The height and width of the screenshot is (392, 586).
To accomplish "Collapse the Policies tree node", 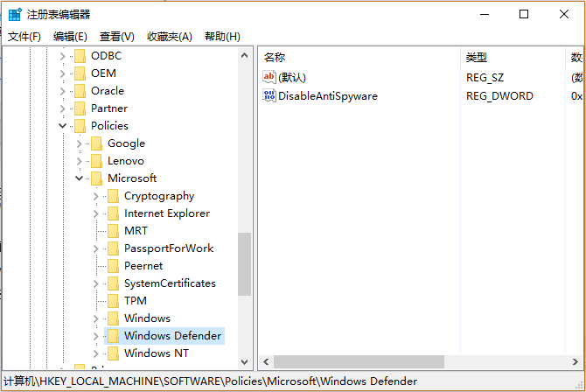I will click(62, 126).
